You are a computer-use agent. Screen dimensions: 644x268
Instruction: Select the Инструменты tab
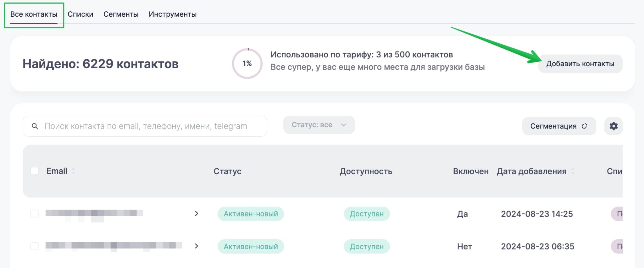173,14
